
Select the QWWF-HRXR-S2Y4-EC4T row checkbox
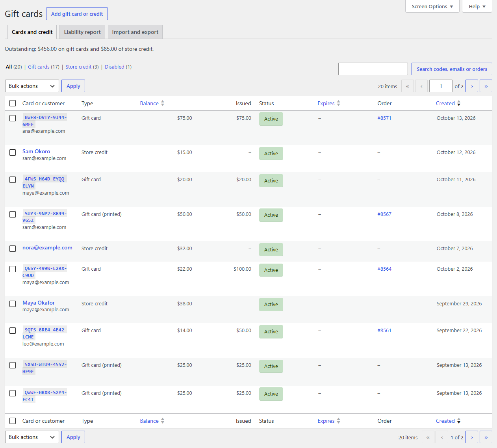[x=13, y=393]
